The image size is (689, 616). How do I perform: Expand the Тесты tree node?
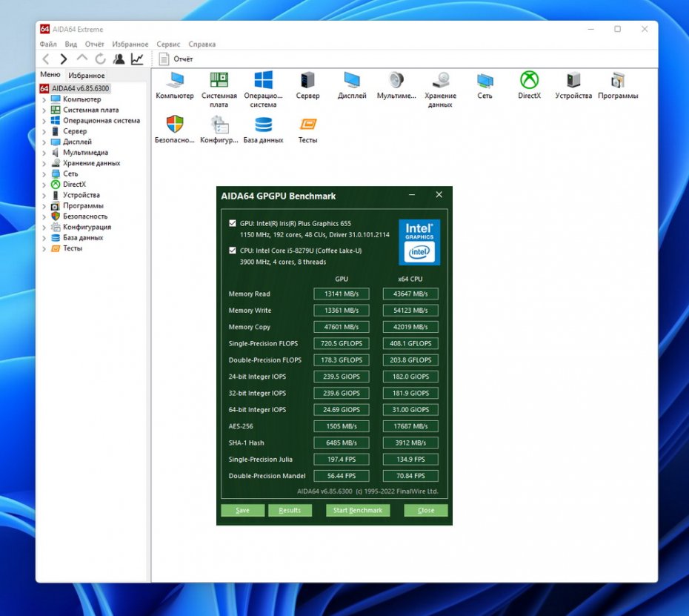click(x=44, y=249)
